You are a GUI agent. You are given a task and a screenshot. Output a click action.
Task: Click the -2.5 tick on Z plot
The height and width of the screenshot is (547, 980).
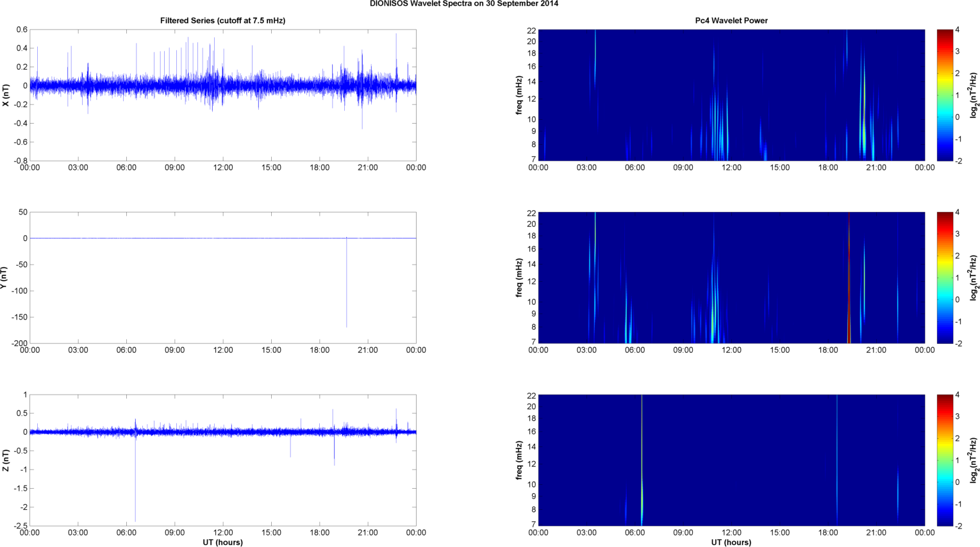point(21,526)
